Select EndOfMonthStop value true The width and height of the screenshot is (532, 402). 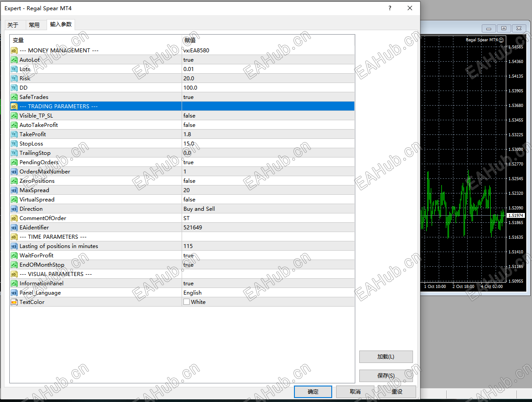coord(188,265)
